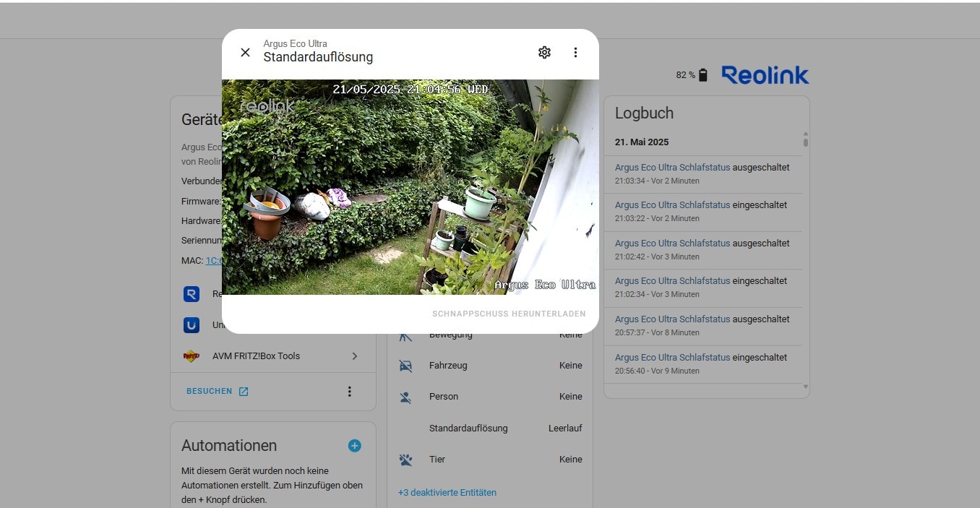Select Standardauflösung entity in sensor list
980x508 pixels.
point(468,429)
